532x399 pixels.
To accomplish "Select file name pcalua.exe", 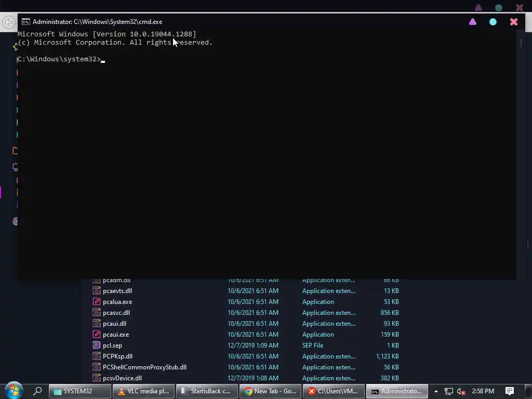I will pyautogui.click(x=117, y=302).
